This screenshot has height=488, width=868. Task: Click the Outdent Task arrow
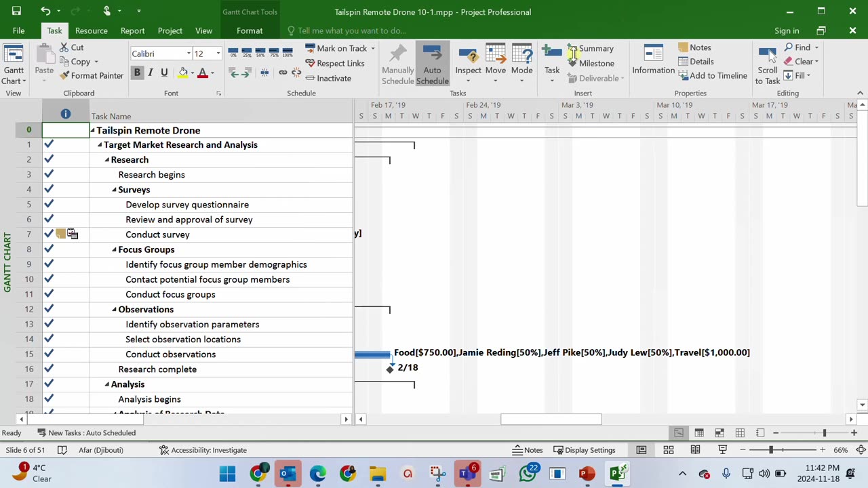[x=234, y=73]
